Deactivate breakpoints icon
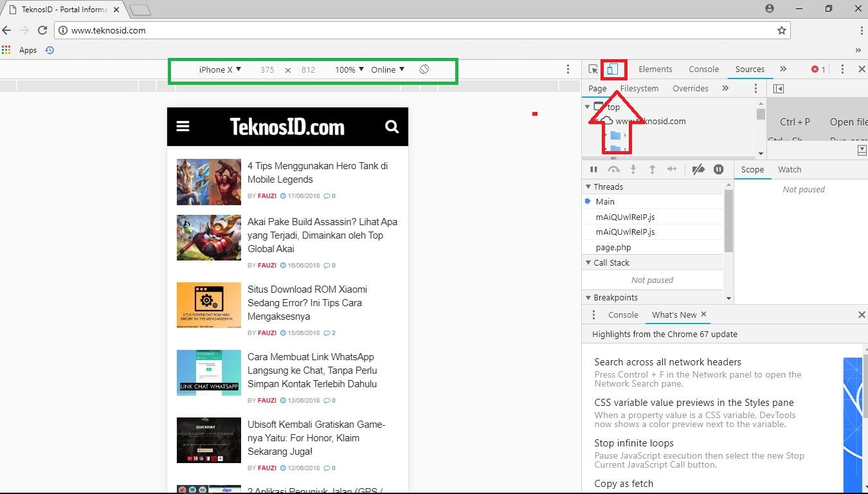This screenshot has width=868, height=494. coord(698,169)
